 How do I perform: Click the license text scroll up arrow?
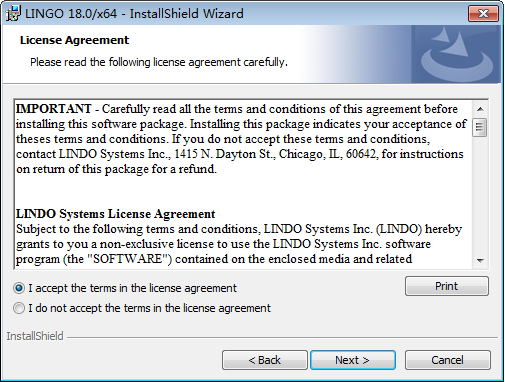pyautogui.click(x=480, y=109)
